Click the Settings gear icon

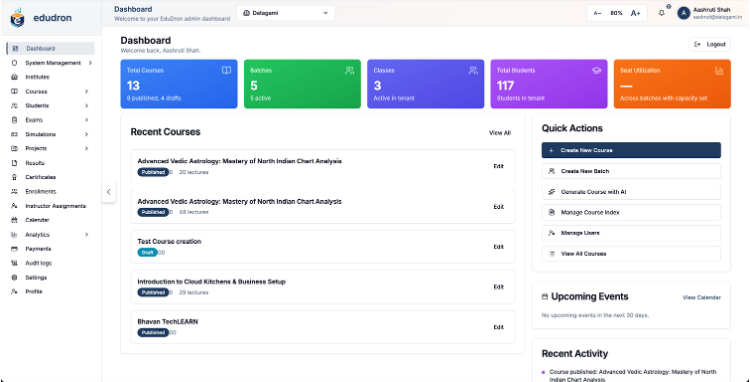(x=14, y=278)
